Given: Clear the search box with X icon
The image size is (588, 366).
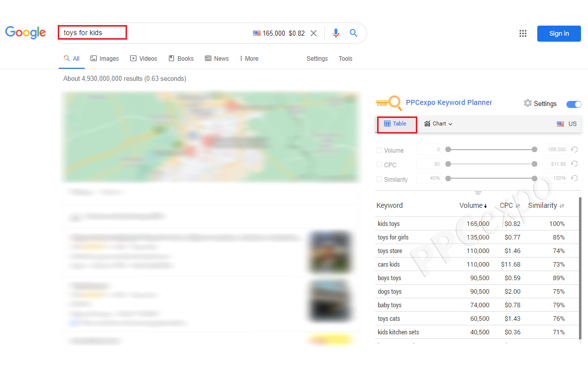Looking at the screenshot, I should click(x=313, y=33).
